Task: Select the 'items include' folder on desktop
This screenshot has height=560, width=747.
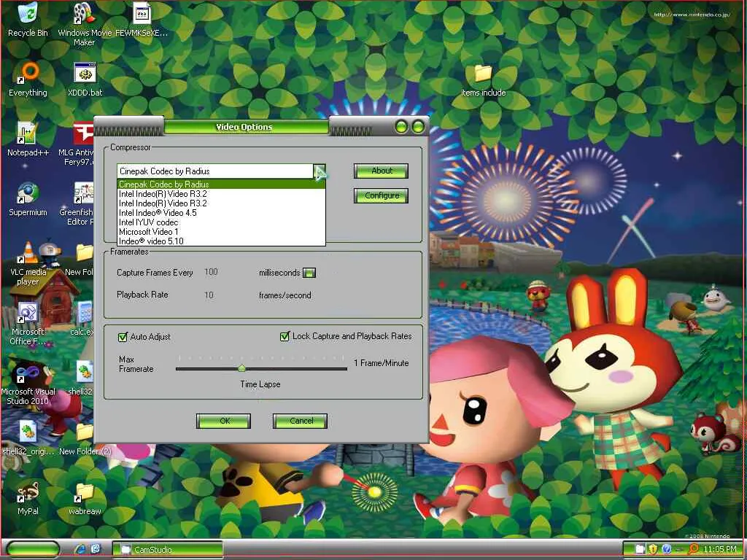Action: 483,79
